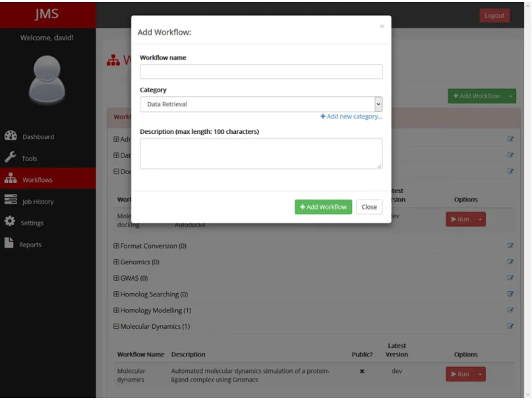The width and height of the screenshot is (532, 400).
Task: Expand the Homology Modelling (1) category
Action: [x=116, y=310]
